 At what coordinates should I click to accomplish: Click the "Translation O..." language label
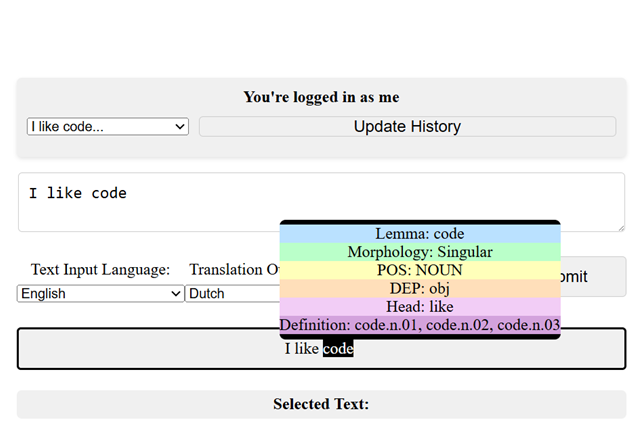click(x=234, y=270)
